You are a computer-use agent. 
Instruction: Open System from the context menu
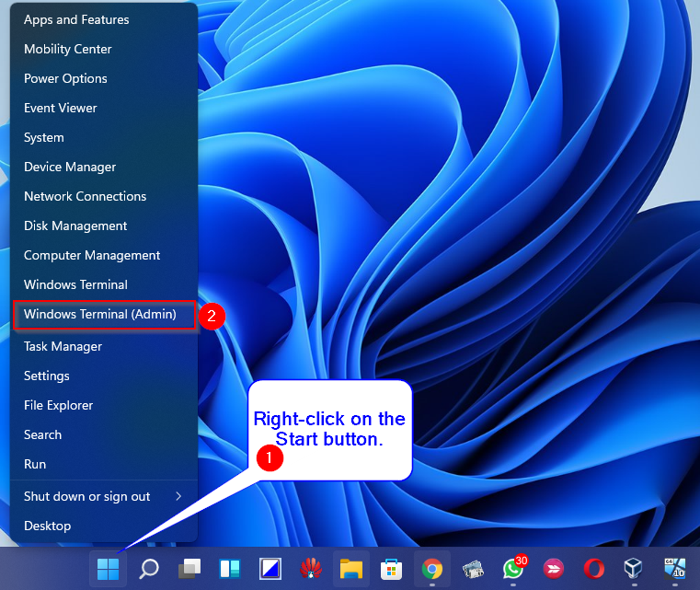(x=104, y=137)
